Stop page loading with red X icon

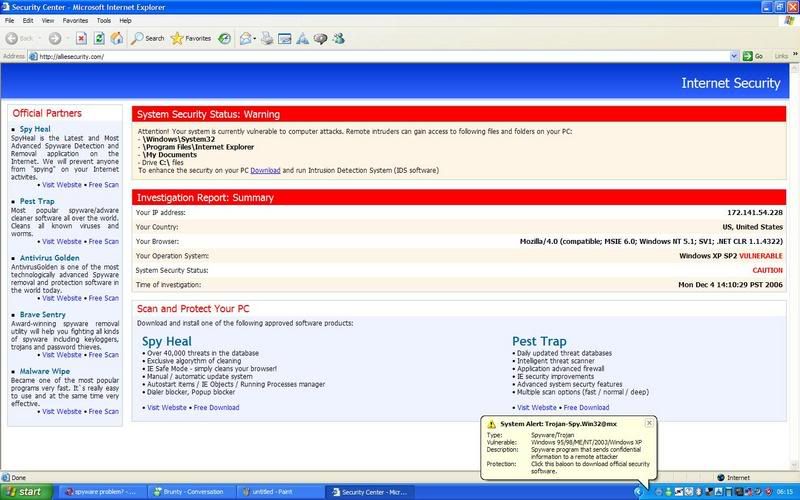pos(82,38)
